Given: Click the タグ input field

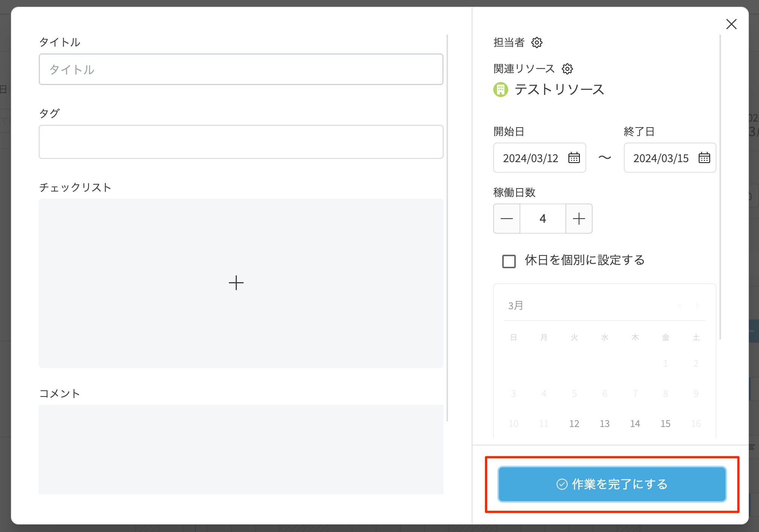Looking at the screenshot, I should pos(241,142).
